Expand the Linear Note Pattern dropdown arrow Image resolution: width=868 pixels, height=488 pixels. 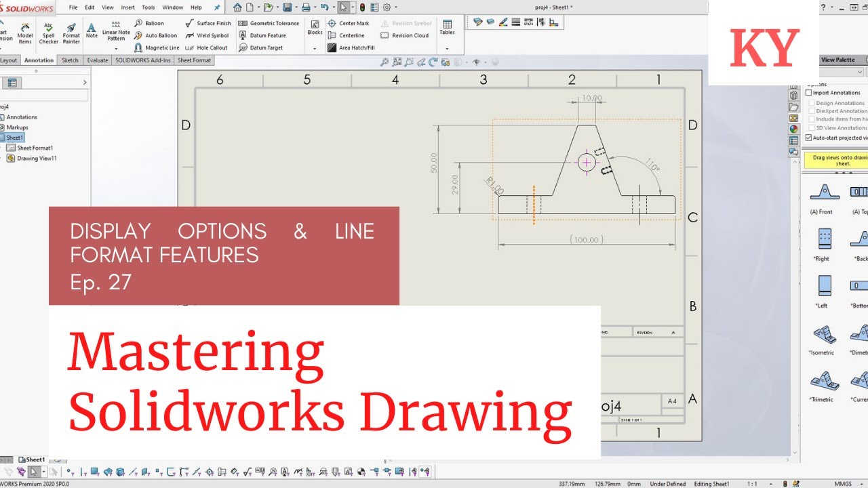[x=116, y=49]
